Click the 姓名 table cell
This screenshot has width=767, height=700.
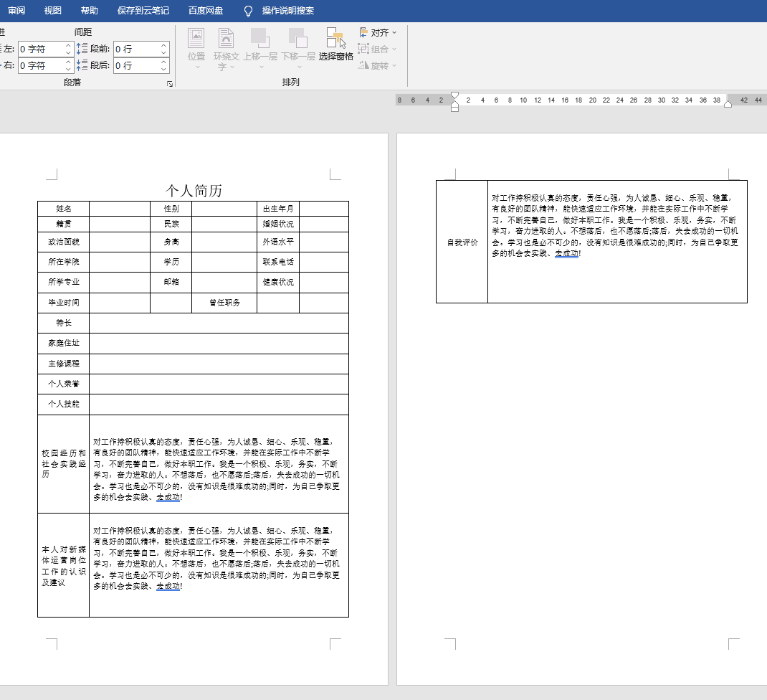[64, 209]
